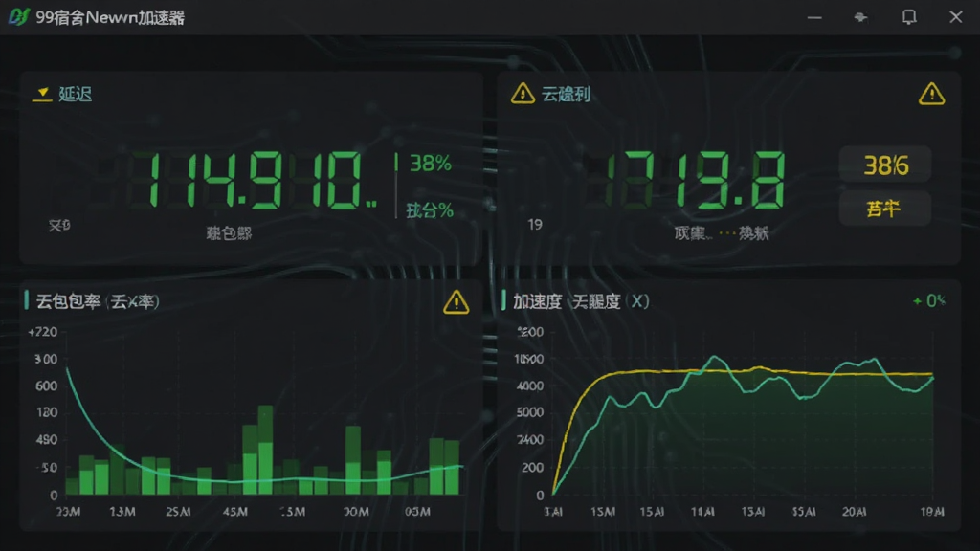The height and width of the screenshot is (551, 980).
Task: Click the 1719.8 digital readout
Action: [x=695, y=180]
